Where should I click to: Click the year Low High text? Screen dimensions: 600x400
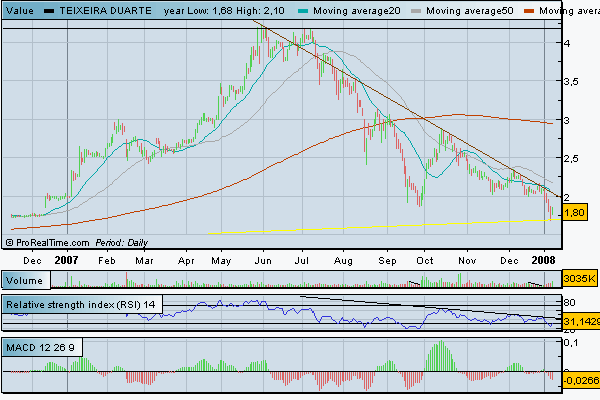224,11
